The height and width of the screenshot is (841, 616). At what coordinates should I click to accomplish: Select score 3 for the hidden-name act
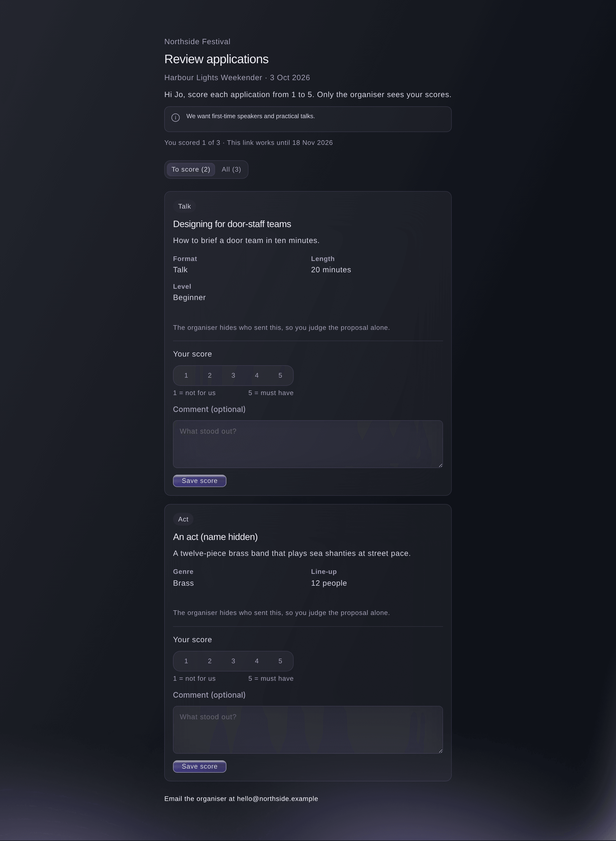pyautogui.click(x=233, y=661)
